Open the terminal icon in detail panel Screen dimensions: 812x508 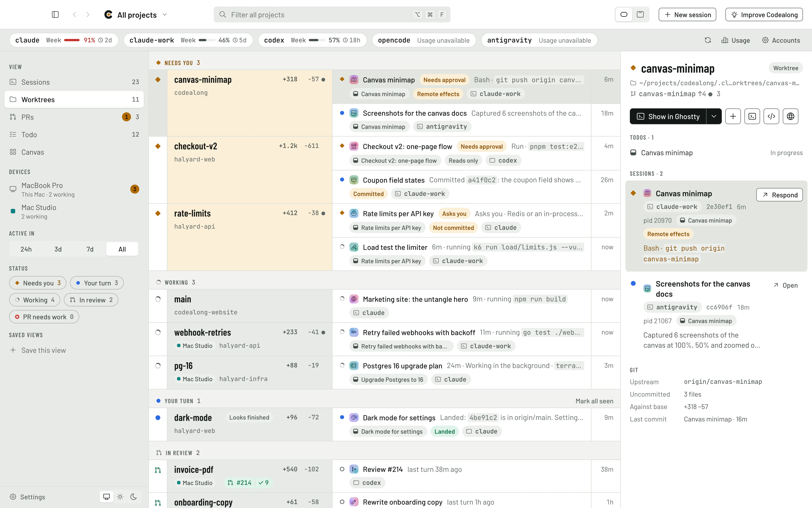point(752,116)
